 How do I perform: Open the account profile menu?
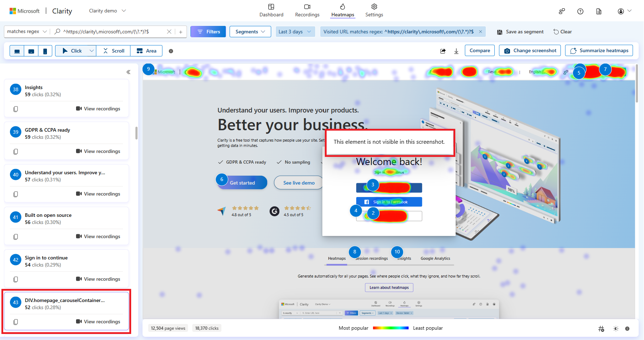[x=624, y=11]
